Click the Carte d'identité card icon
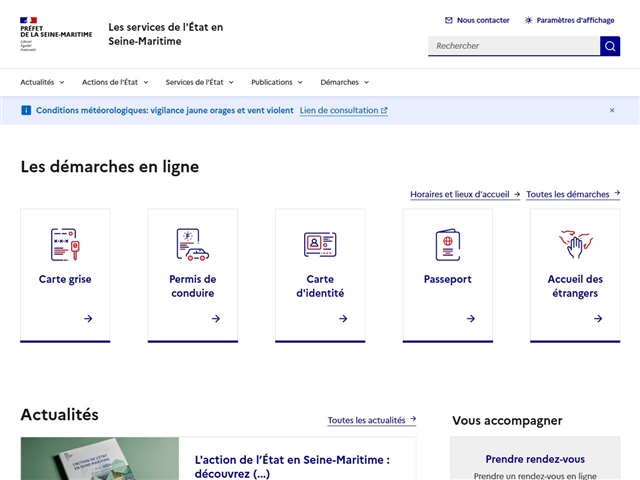The height and width of the screenshot is (480, 640). (x=320, y=244)
